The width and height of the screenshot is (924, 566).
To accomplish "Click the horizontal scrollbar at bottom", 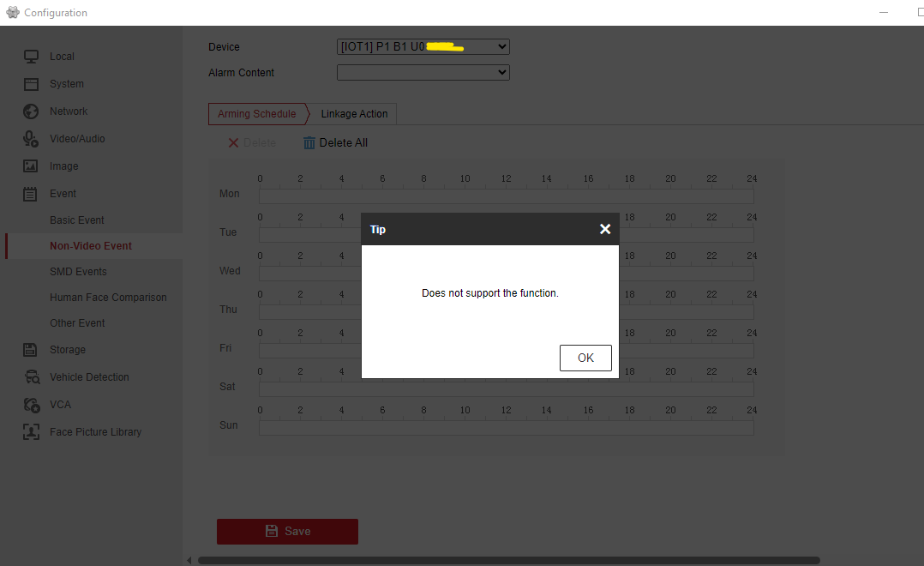I will (x=507, y=561).
